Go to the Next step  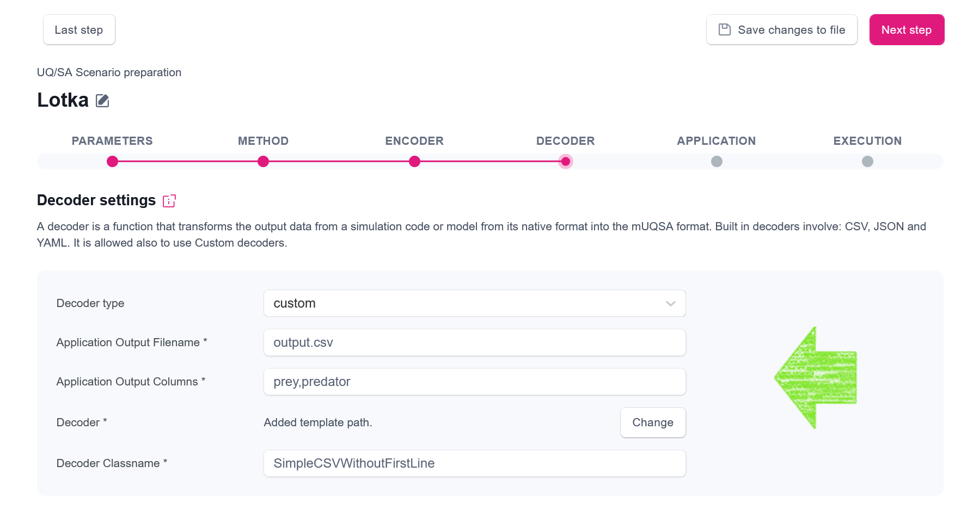coord(906,29)
